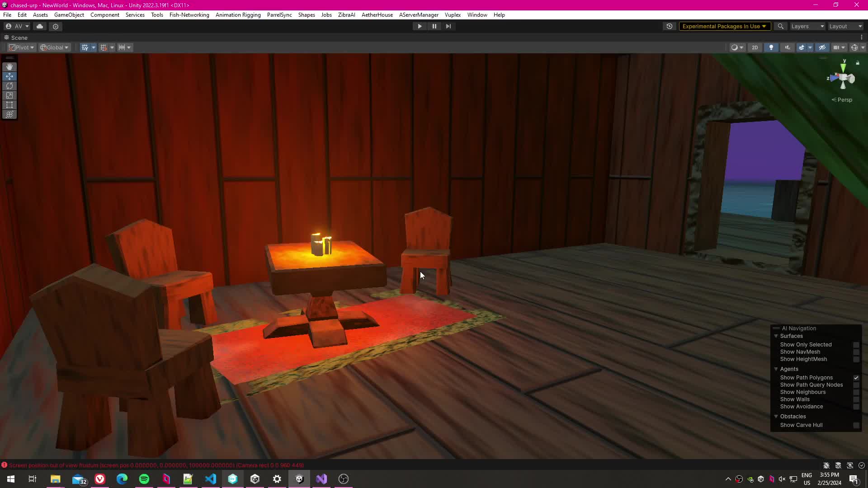Enable the Show NavMesh checkbox
This screenshot has height=488, width=868.
click(856, 352)
